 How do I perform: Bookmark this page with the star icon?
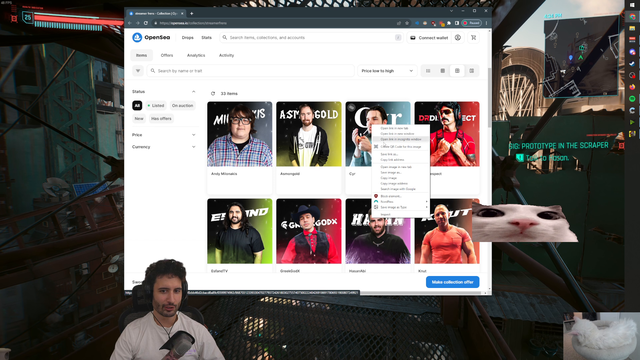tap(407, 23)
